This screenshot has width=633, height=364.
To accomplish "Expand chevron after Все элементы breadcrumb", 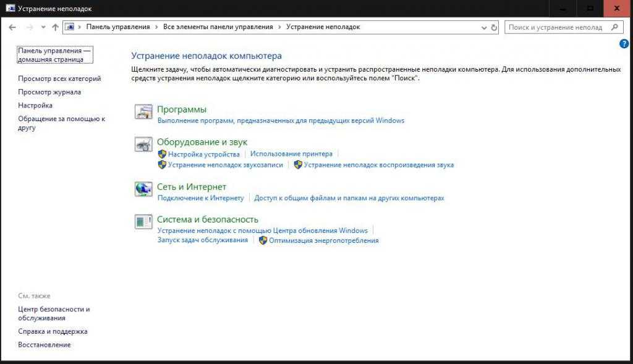I will click(280, 27).
